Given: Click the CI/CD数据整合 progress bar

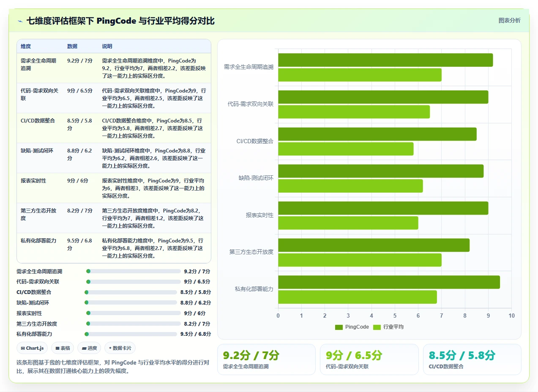Looking at the screenshot, I should coord(131,292).
